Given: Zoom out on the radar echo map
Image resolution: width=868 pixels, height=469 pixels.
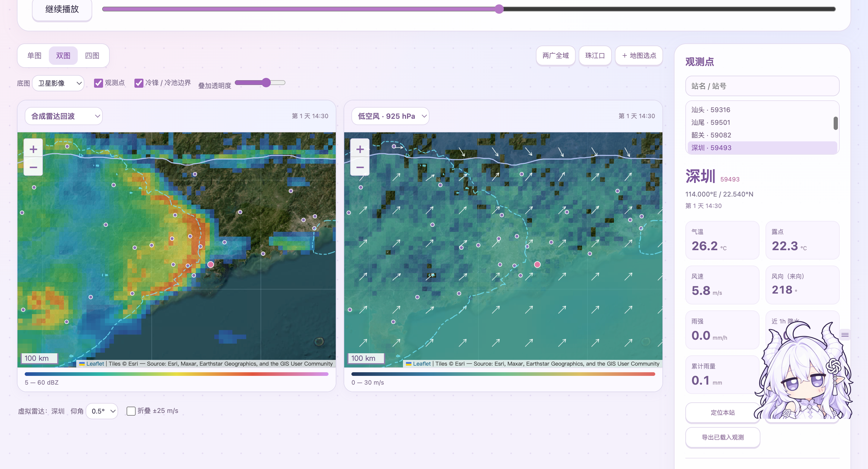Looking at the screenshot, I should click(x=33, y=167).
